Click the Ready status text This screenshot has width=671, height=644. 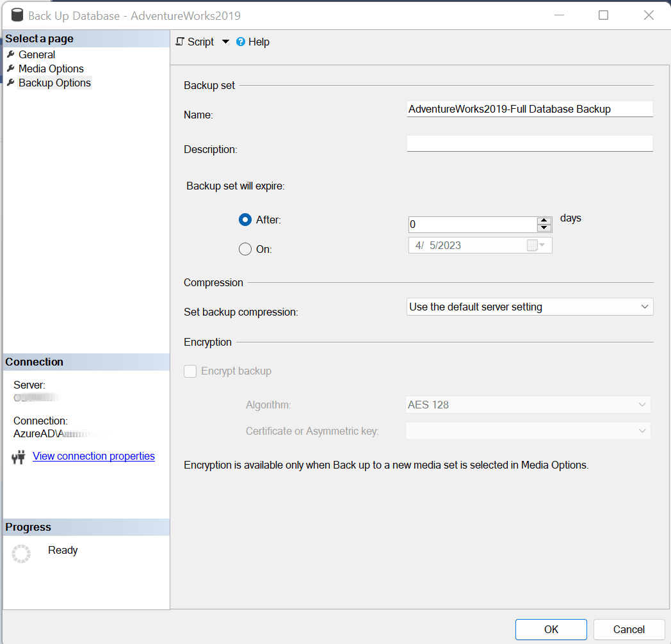(63, 551)
